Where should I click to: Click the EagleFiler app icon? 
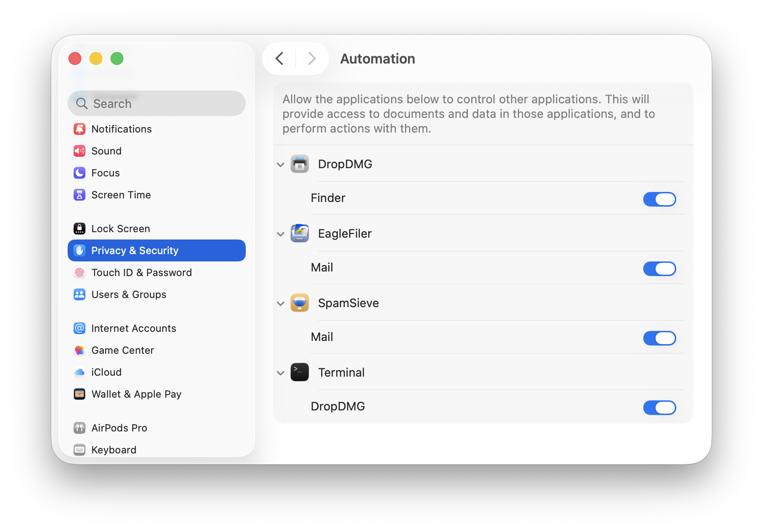click(x=300, y=233)
